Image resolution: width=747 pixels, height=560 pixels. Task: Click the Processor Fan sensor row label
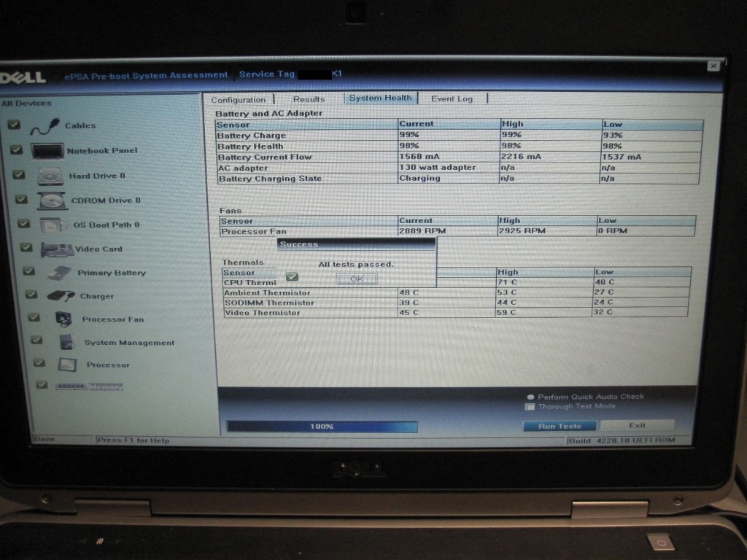(254, 232)
